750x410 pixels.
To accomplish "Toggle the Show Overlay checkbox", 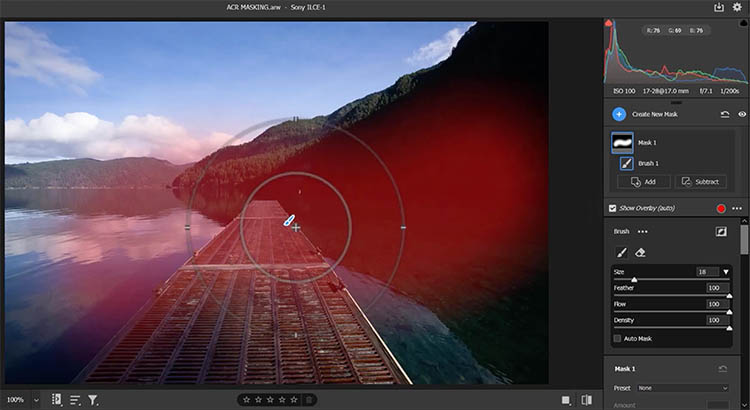I will click(x=613, y=208).
